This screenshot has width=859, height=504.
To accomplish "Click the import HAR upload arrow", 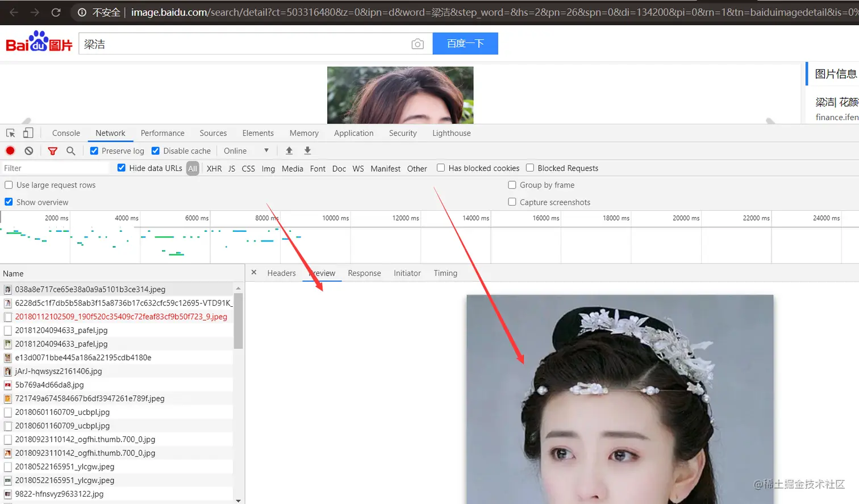I will pyautogui.click(x=289, y=151).
